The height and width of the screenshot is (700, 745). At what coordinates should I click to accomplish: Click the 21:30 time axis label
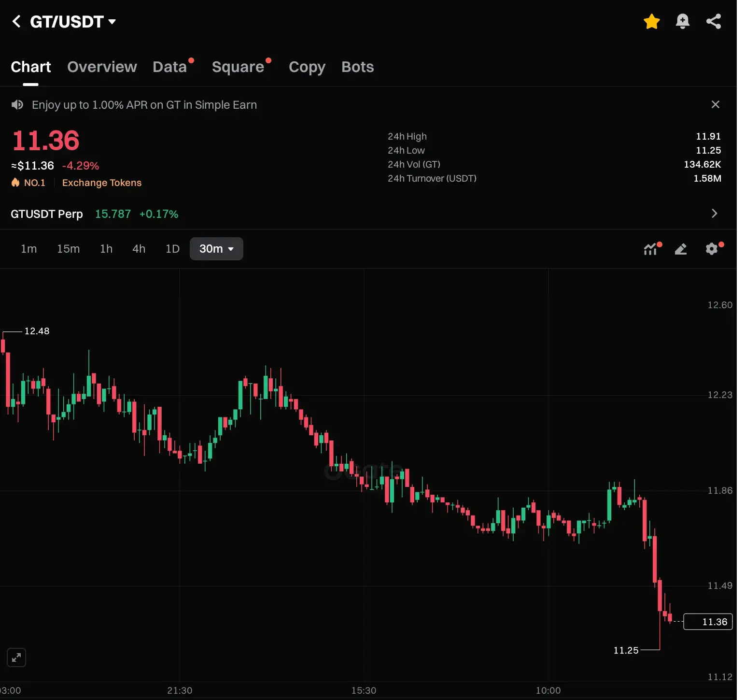click(x=180, y=690)
